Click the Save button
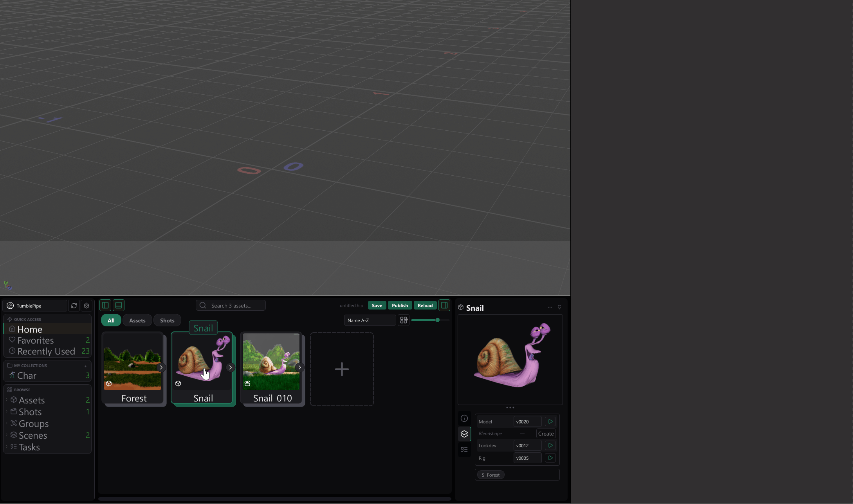This screenshot has height=504, width=853. tap(377, 305)
